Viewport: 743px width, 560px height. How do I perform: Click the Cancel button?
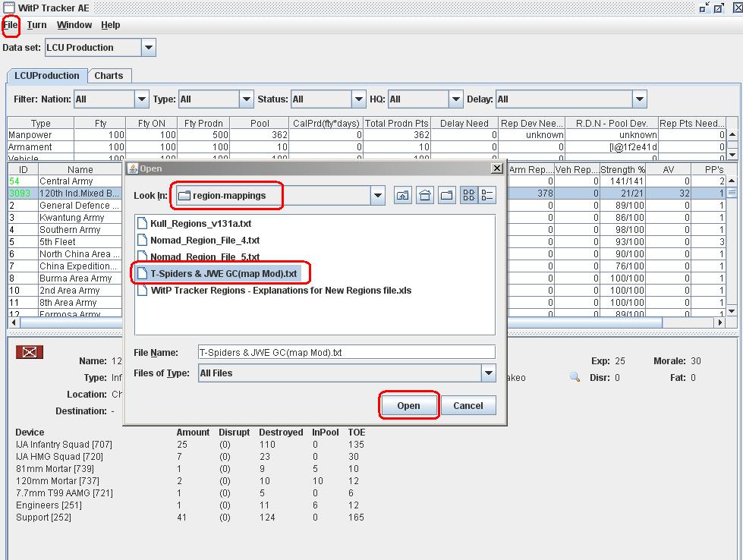(x=468, y=405)
